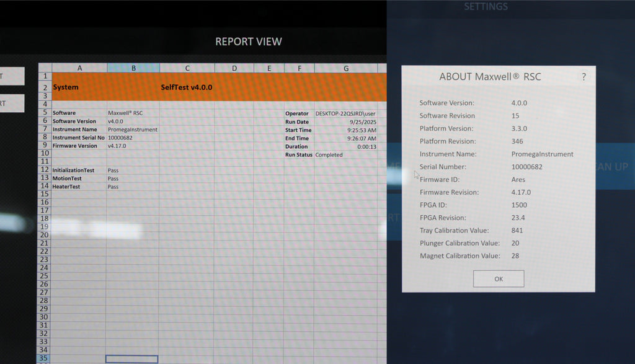Select column G header
The width and height of the screenshot is (635, 364).
coord(345,68)
